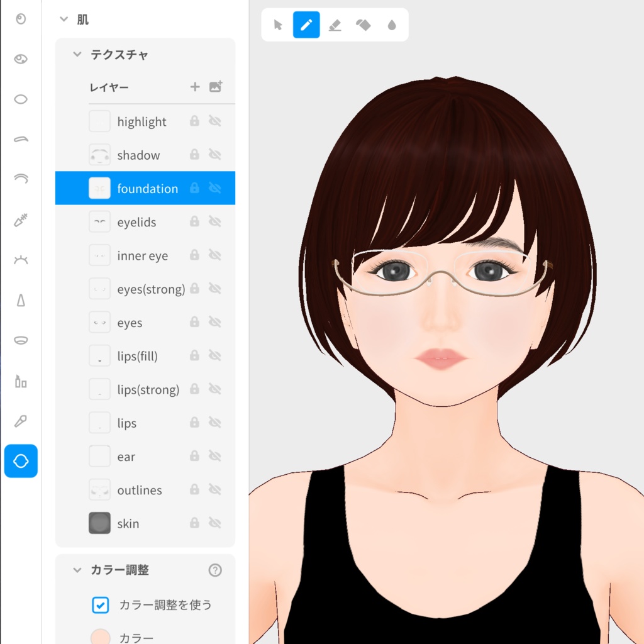Open the eyelash editing category
The height and width of the screenshot is (644, 644).
click(21, 259)
